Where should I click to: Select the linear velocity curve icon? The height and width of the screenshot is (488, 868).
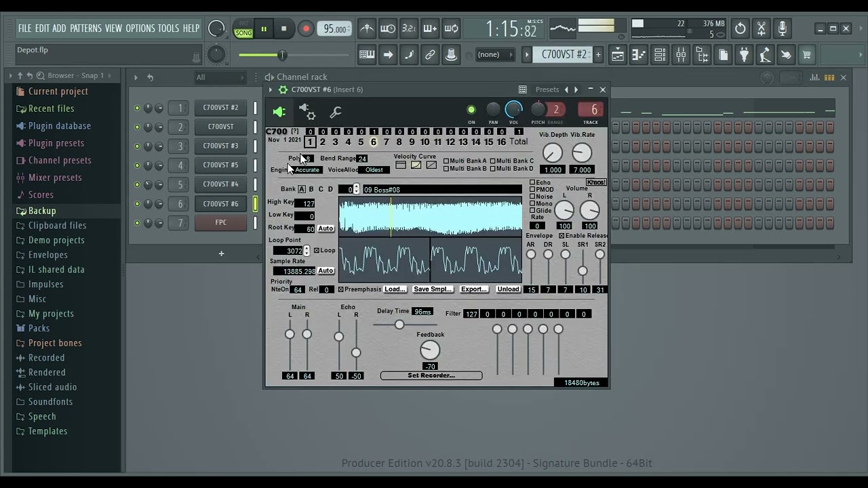click(x=431, y=165)
